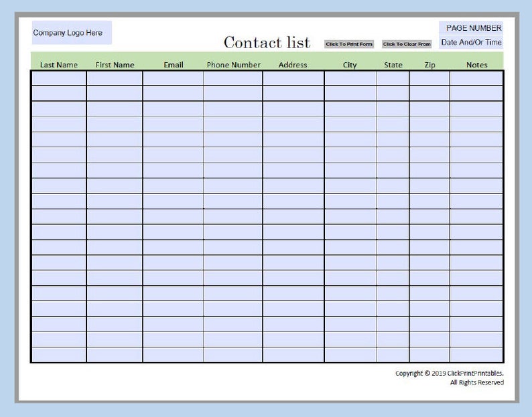Select first row First Name cell
This screenshot has height=417, width=532.
click(115, 78)
